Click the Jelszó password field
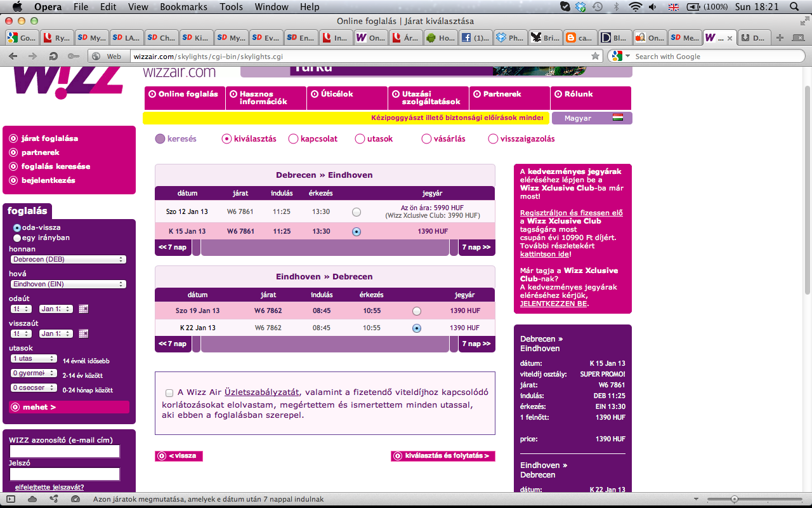The image size is (812, 508). tap(65, 474)
